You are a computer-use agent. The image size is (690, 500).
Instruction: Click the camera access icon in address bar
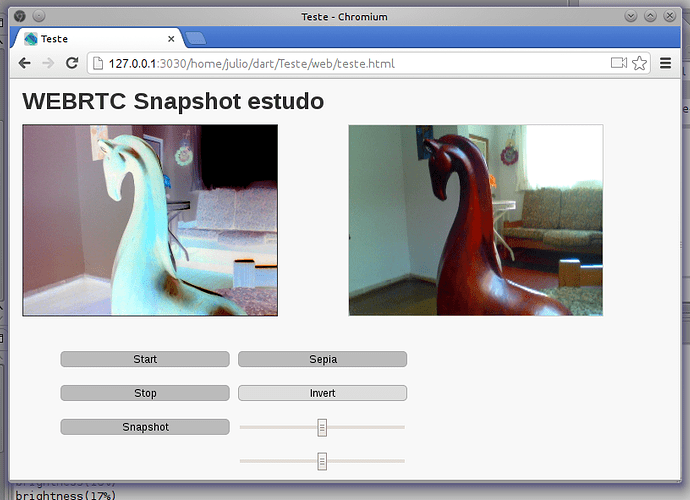(x=619, y=63)
